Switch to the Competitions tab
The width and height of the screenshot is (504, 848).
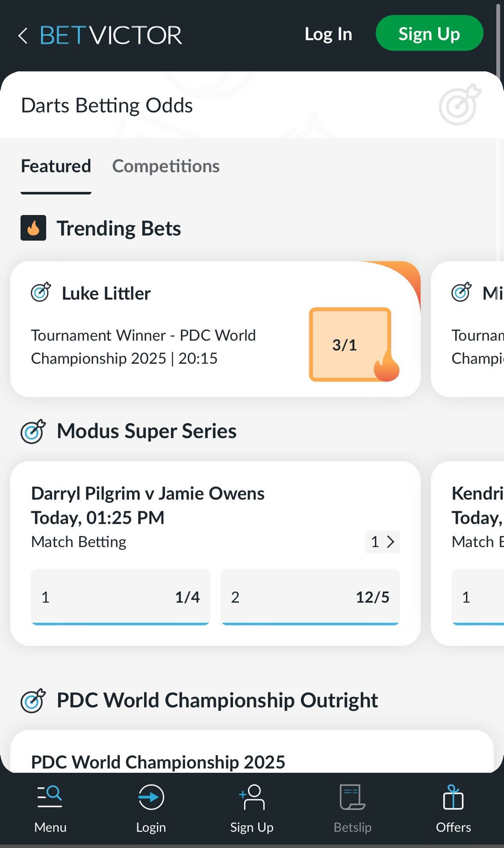tap(166, 166)
